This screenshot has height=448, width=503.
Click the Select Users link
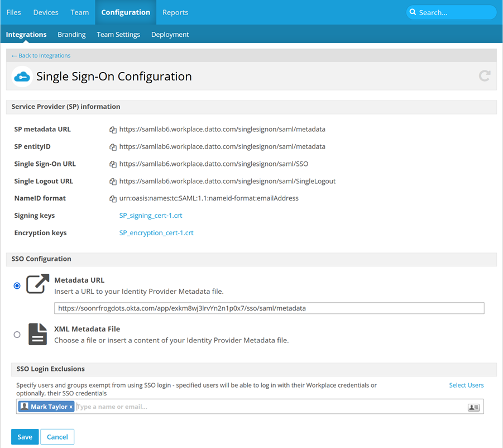466,385
